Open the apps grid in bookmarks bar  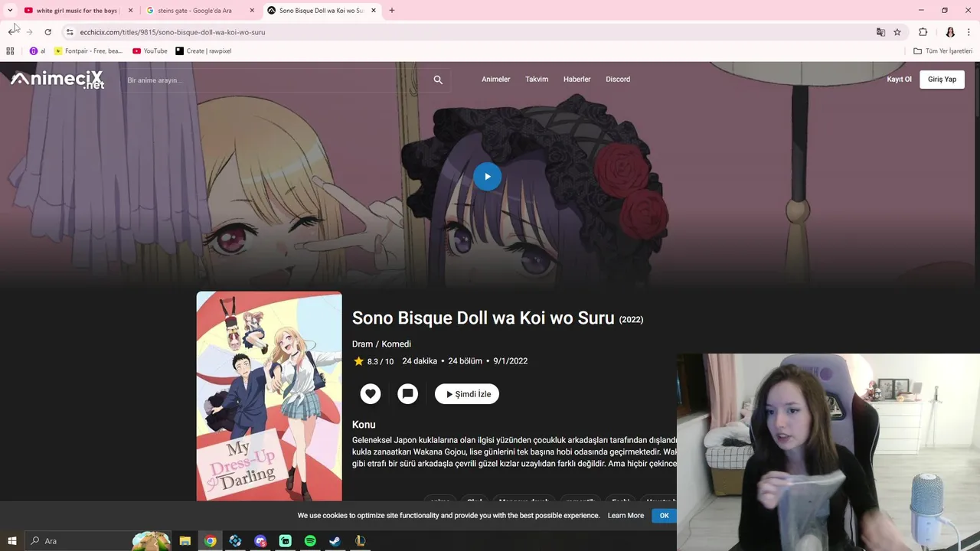tap(10, 51)
